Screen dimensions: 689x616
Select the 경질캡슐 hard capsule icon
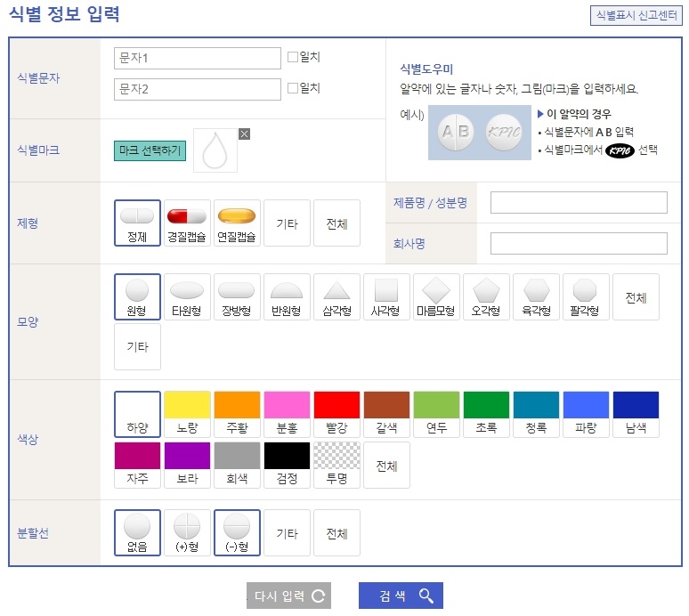click(x=187, y=223)
